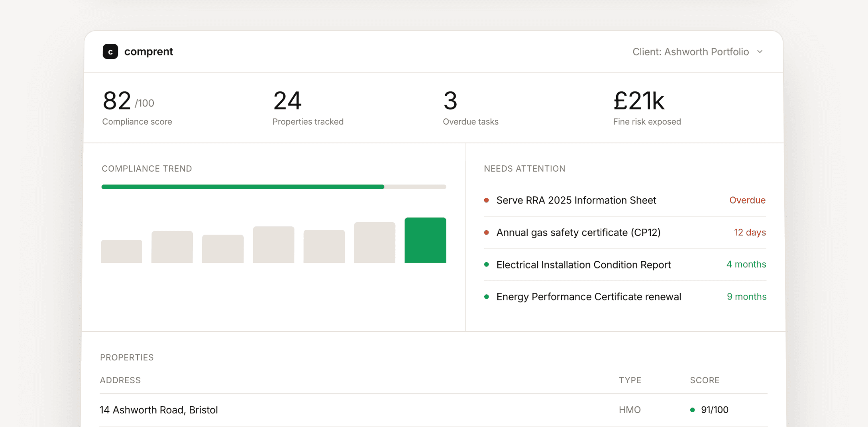Click the red dot beside Serve RRA 2025
The width and height of the screenshot is (868, 427).
click(x=486, y=200)
